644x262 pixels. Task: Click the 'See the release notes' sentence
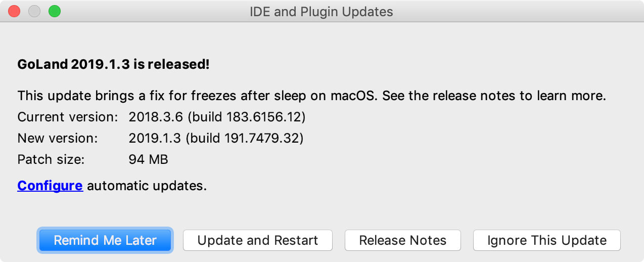494,96
